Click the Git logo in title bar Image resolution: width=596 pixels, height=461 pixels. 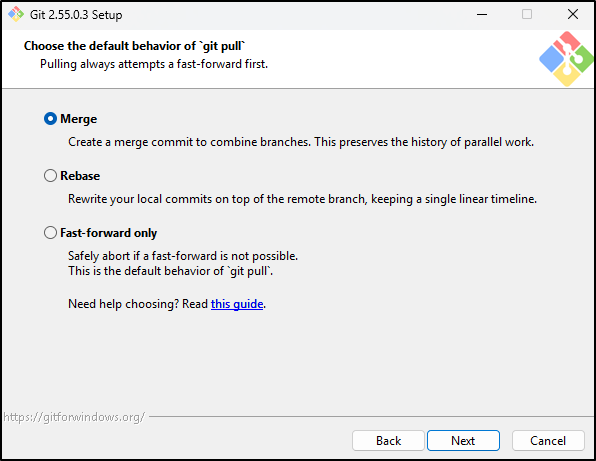tap(16, 14)
